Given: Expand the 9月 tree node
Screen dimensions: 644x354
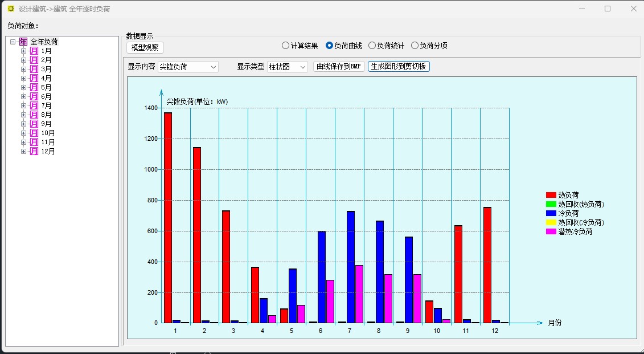Looking at the screenshot, I should [x=23, y=124].
